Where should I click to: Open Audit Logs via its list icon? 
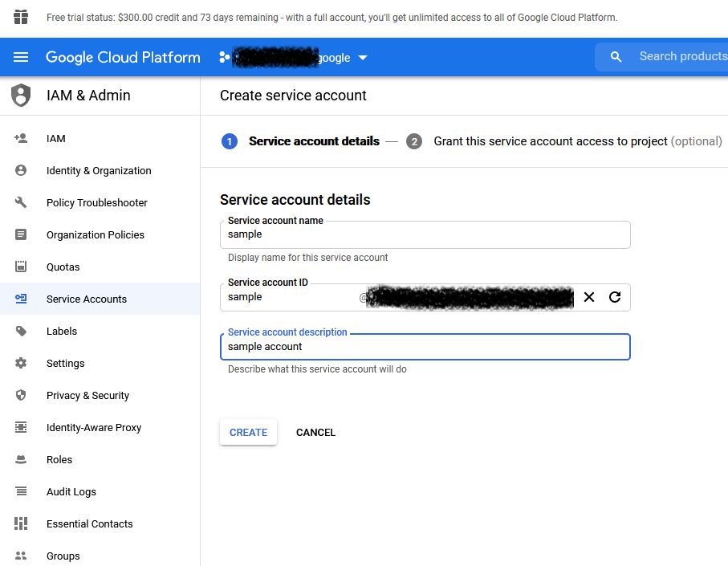click(21, 491)
